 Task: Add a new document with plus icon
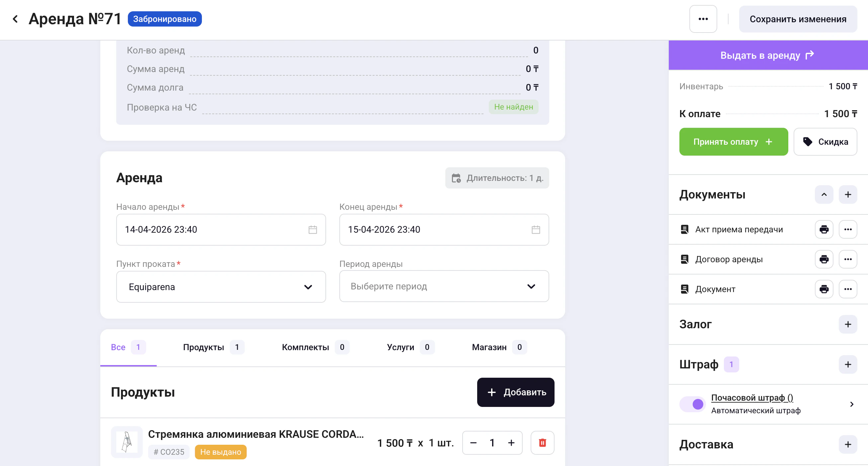[x=848, y=194]
